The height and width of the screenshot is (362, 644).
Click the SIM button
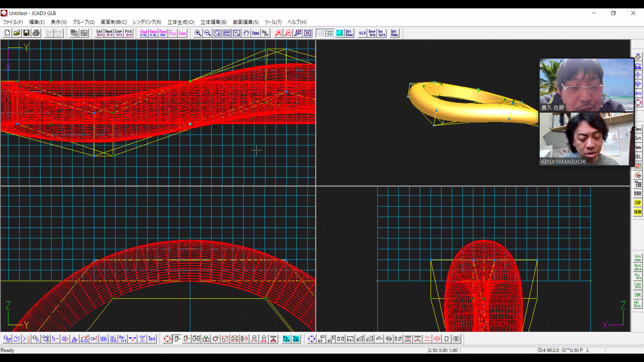coord(638,295)
